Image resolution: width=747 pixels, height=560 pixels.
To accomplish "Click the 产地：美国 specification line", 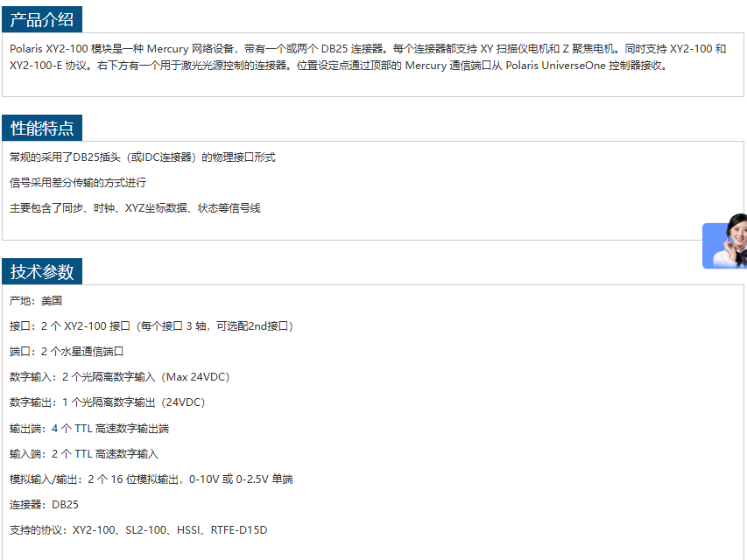I will pyautogui.click(x=36, y=301).
